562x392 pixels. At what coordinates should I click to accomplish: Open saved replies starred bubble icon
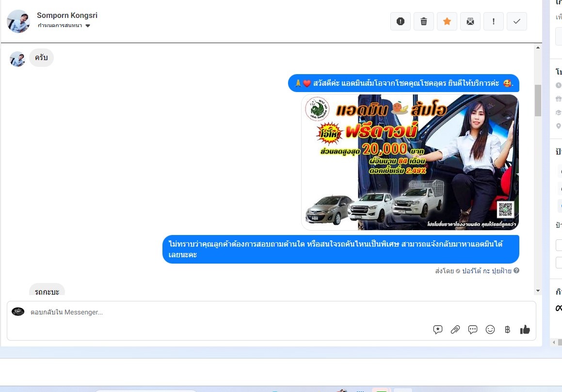click(x=438, y=329)
